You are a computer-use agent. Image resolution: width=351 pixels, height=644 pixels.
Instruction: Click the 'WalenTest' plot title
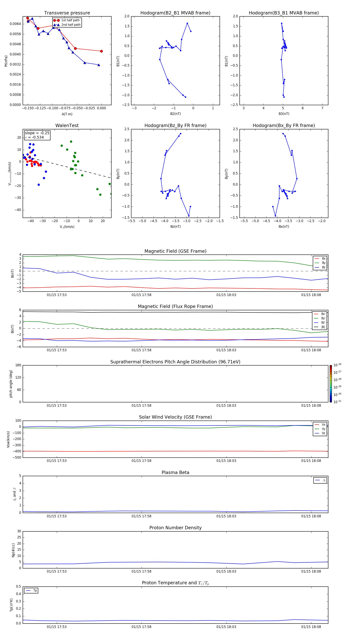(67, 125)
